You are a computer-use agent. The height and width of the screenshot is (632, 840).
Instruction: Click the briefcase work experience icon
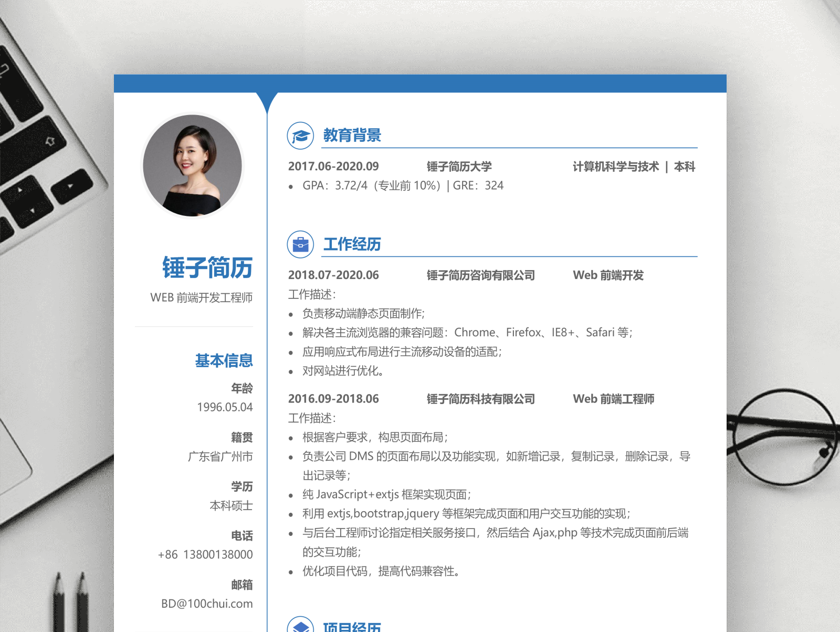(x=300, y=244)
